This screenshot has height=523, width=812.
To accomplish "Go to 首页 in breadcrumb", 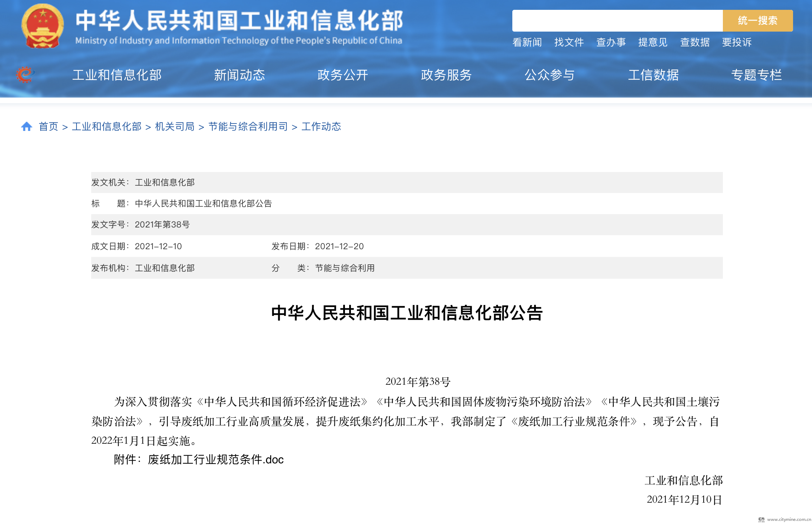I will point(48,126).
